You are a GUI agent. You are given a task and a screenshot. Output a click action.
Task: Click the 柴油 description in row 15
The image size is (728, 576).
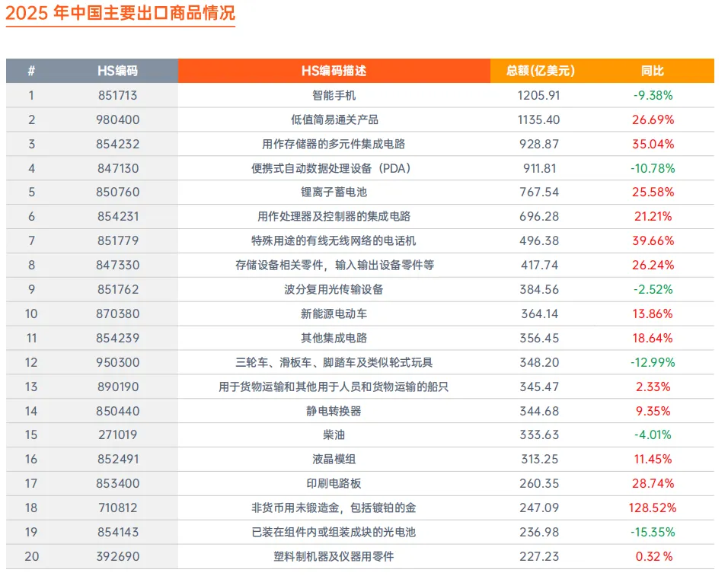tap(335, 434)
